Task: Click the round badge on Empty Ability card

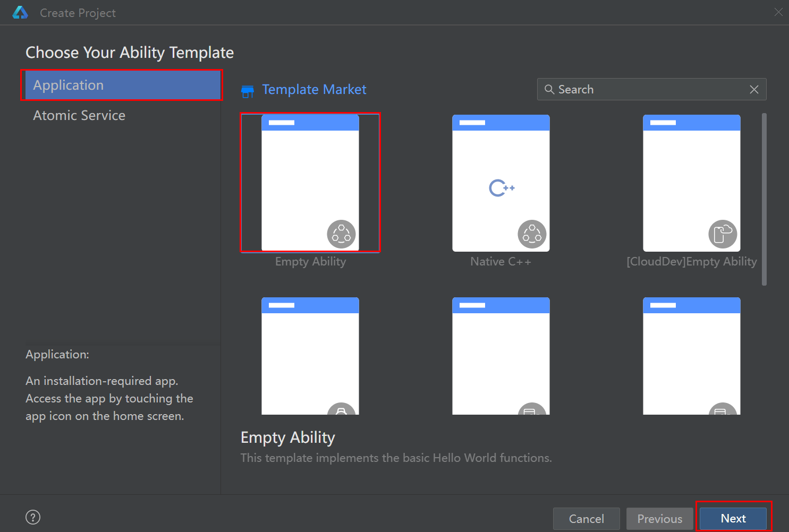Action: click(x=341, y=234)
